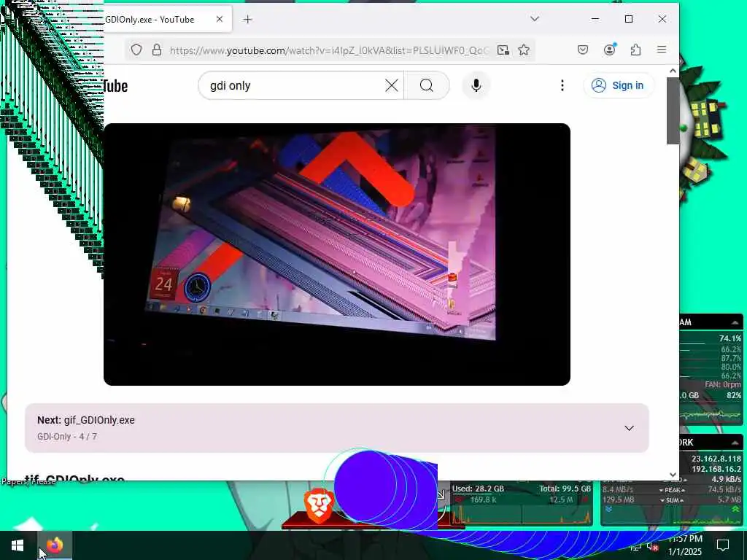Click the vertical scrollbar thumb
This screenshot has width=747, height=560.
tap(673, 111)
